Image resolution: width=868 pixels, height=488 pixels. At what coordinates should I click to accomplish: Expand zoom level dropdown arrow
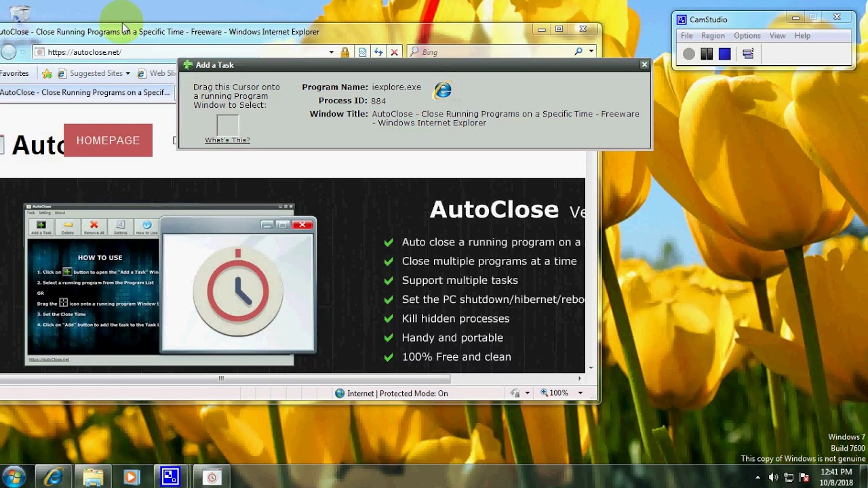pyautogui.click(x=580, y=393)
